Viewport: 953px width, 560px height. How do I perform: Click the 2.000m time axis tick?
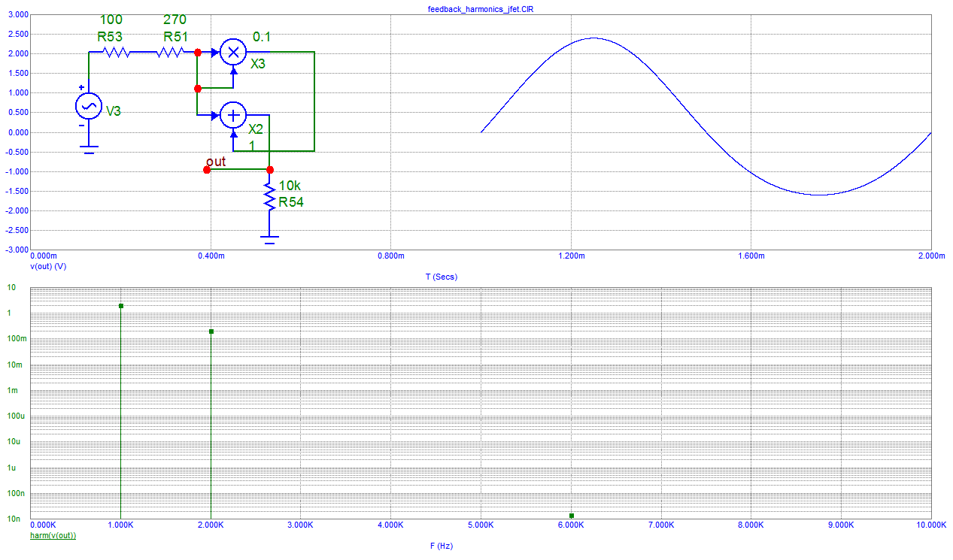[x=931, y=256]
